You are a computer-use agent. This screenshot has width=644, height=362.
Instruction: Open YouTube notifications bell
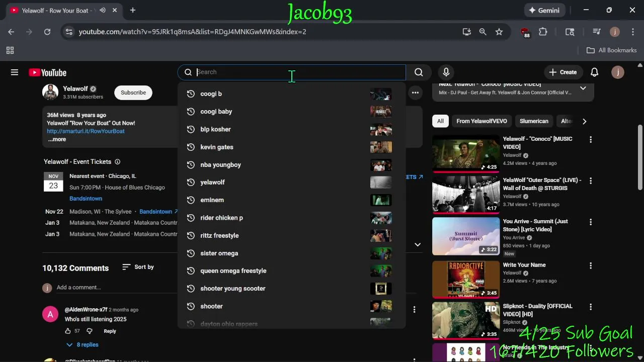coord(594,72)
